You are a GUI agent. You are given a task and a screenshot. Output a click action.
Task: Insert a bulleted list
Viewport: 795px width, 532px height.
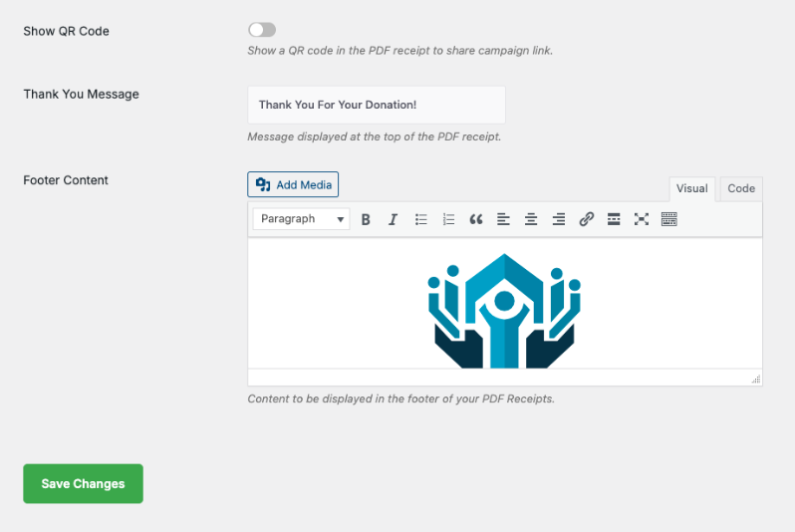pos(420,219)
